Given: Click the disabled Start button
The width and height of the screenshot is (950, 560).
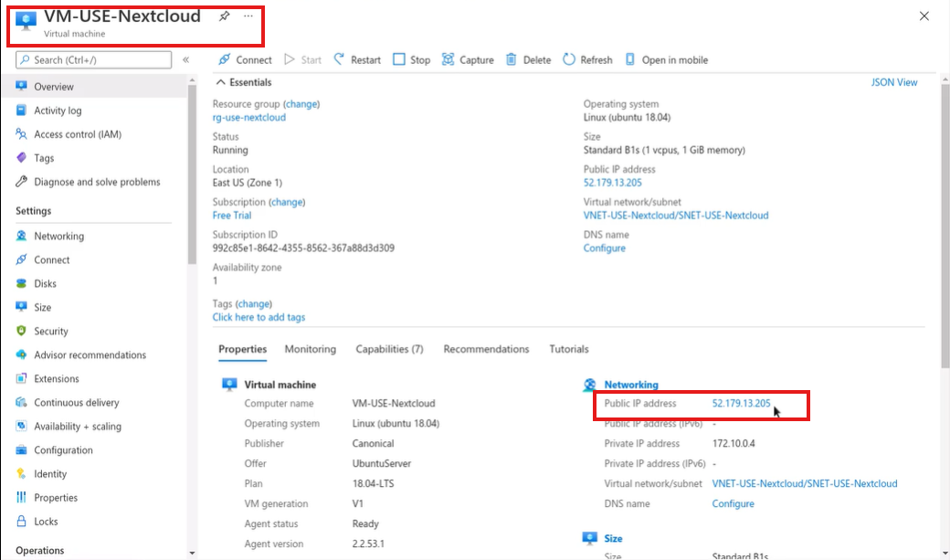Looking at the screenshot, I should 303,60.
